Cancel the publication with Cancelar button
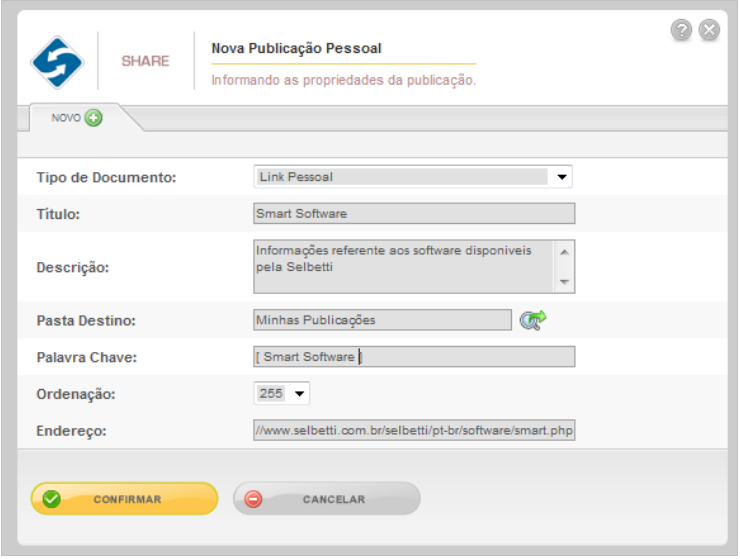 pyautogui.click(x=327, y=499)
